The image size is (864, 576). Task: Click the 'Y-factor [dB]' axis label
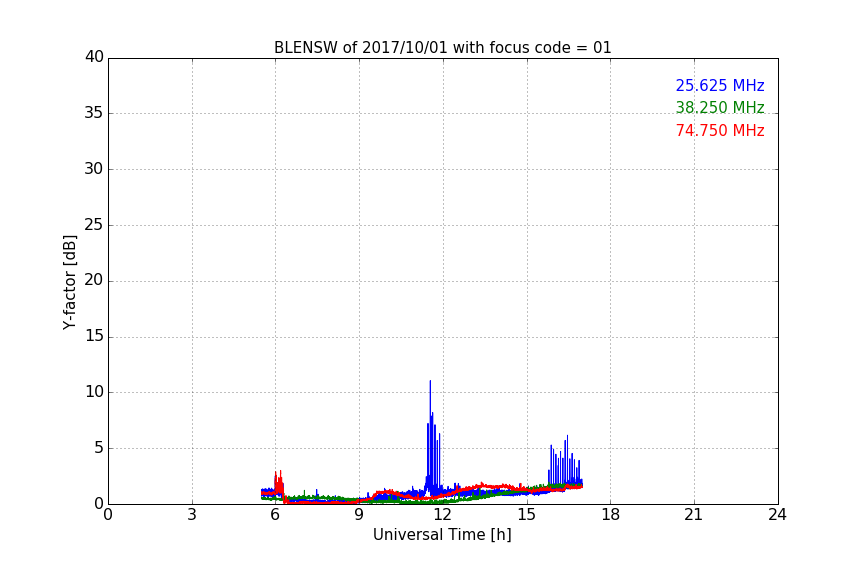69,282
